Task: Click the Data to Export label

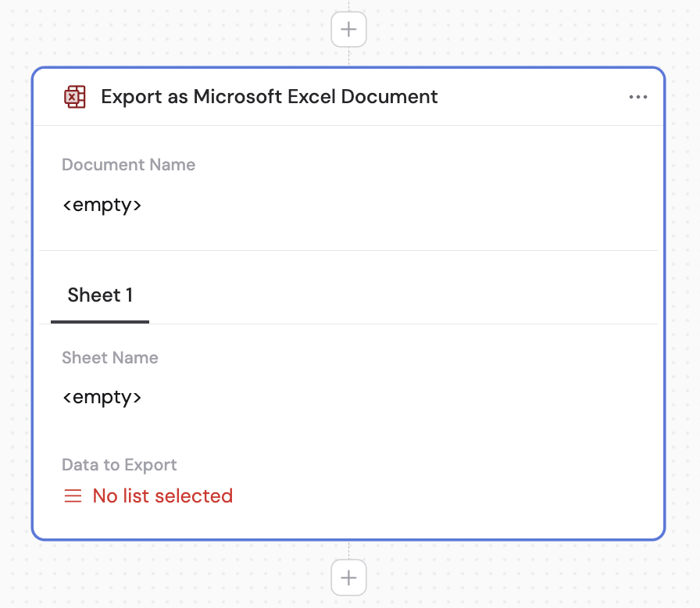Action: pos(120,464)
